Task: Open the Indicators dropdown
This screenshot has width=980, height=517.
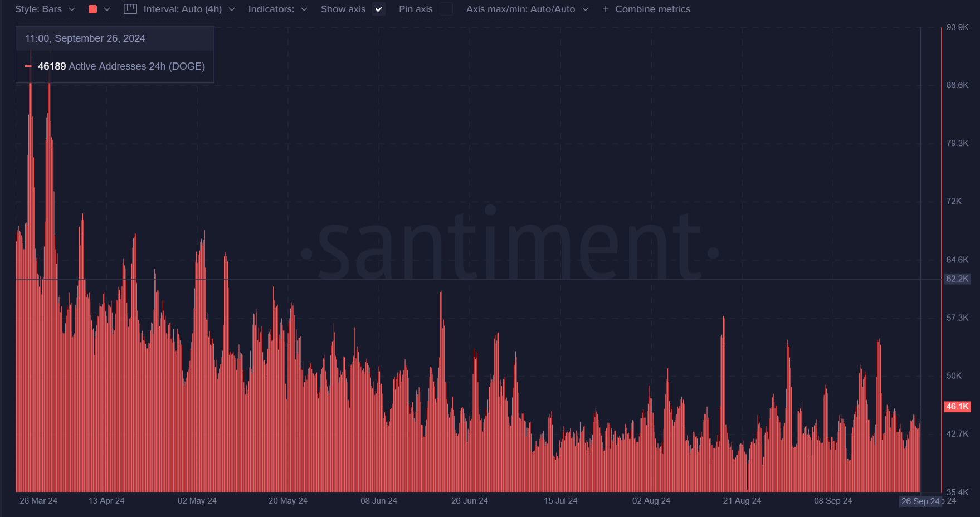Action: click(278, 9)
